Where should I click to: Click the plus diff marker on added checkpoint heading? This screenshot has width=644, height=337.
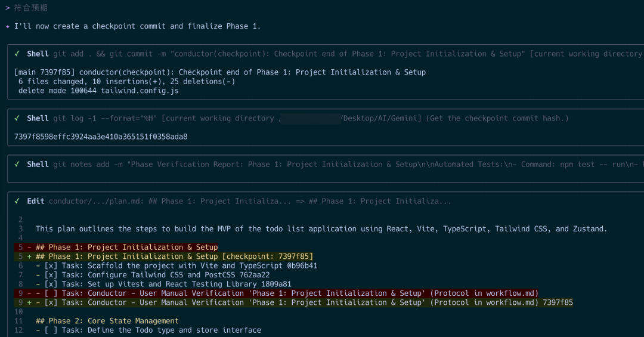29,256
